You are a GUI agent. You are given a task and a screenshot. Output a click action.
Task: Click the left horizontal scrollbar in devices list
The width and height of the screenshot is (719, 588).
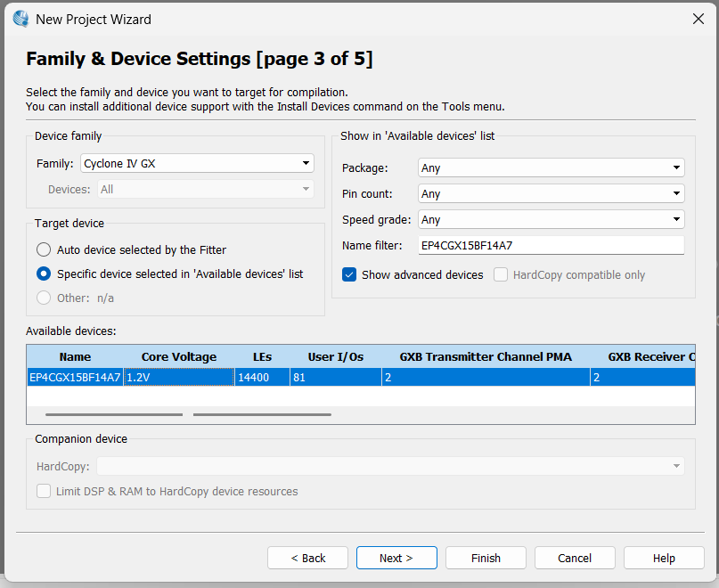click(114, 414)
